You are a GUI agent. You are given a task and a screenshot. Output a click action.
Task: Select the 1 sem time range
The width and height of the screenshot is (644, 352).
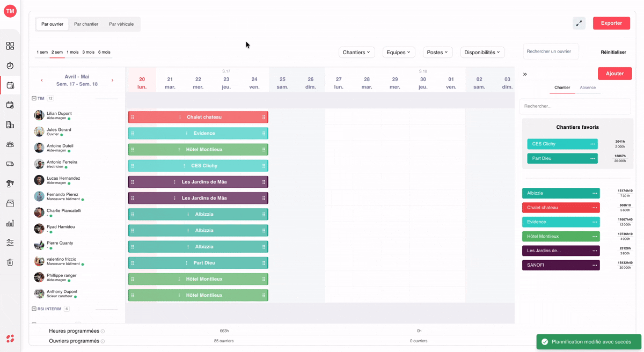click(42, 52)
